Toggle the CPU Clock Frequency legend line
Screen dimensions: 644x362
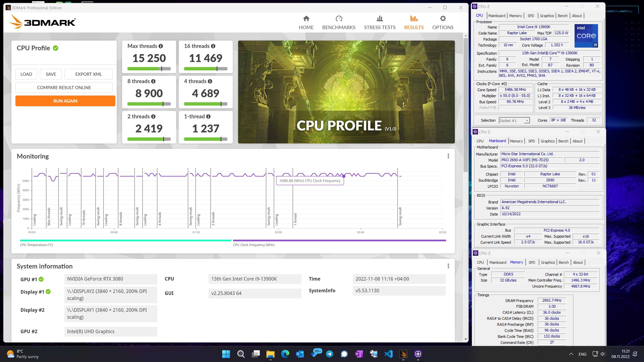click(339, 241)
